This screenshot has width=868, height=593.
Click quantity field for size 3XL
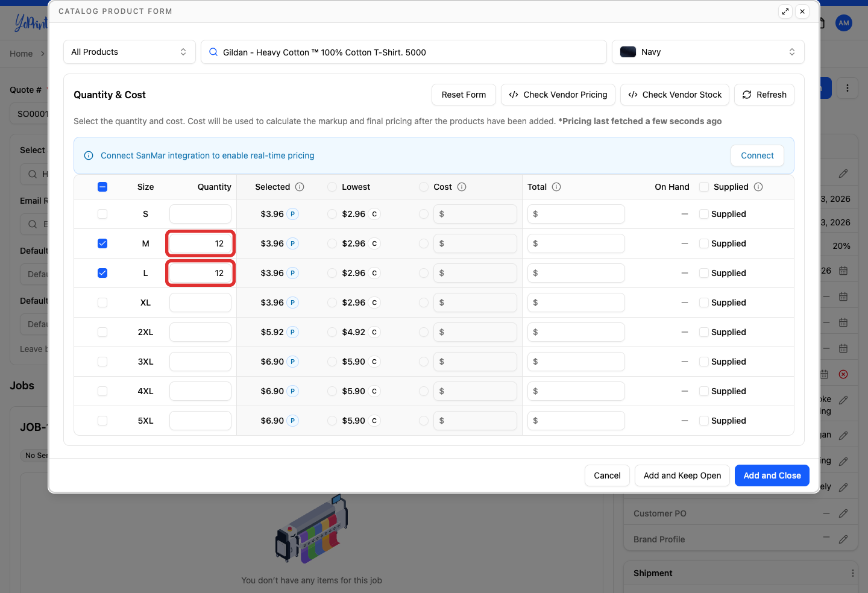coord(200,362)
